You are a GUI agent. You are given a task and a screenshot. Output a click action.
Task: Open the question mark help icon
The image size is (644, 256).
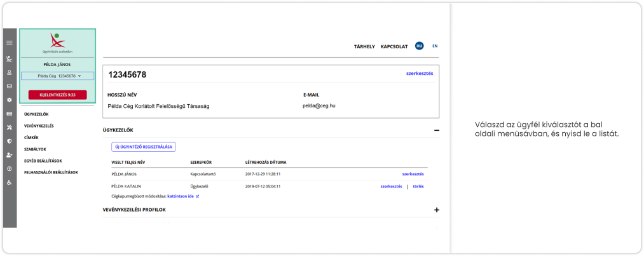click(x=10, y=169)
